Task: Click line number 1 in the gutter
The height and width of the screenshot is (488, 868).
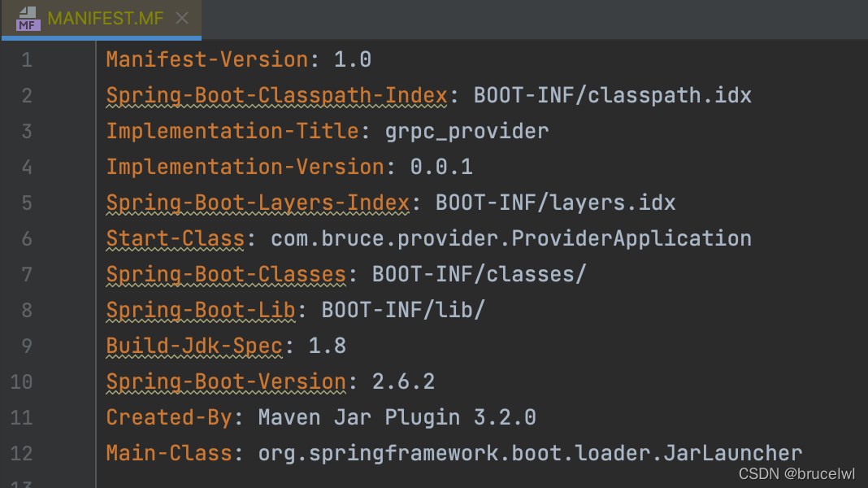Action: [x=27, y=60]
